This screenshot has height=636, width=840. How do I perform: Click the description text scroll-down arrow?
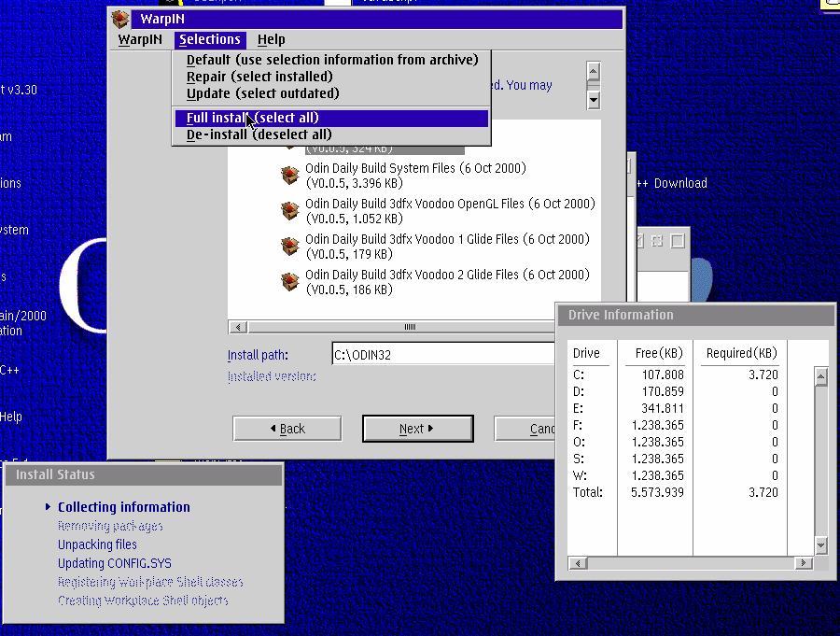tap(593, 100)
